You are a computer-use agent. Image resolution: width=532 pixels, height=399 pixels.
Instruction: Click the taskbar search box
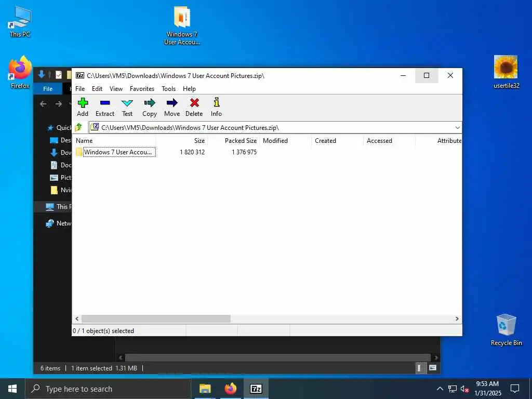[108, 389]
